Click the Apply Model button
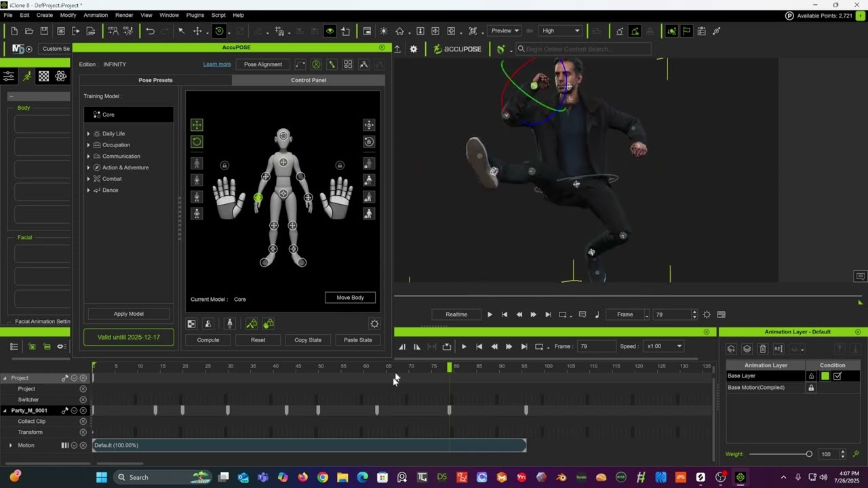Image resolution: width=868 pixels, height=488 pixels. click(128, 314)
